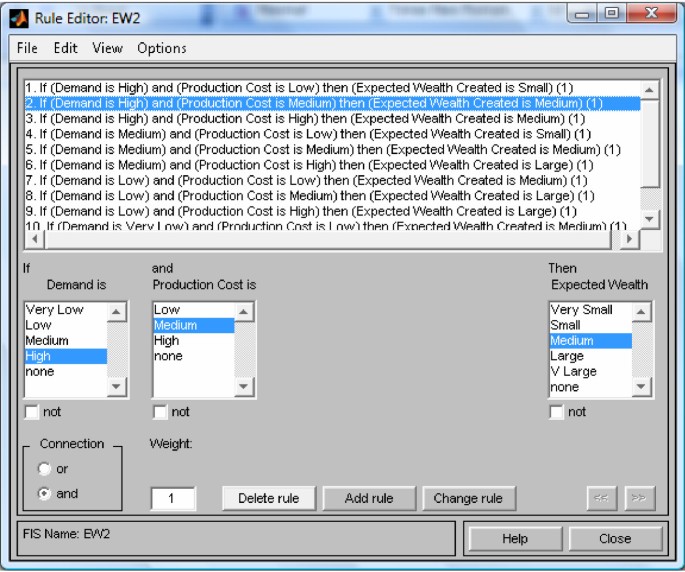Click rule list scroll down arrow

(x=649, y=218)
